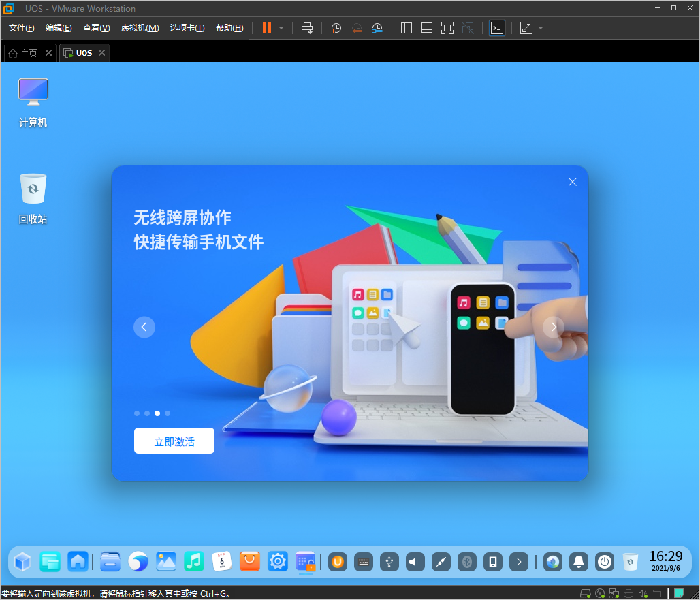Open the snapshot manager icon
Screen dimensions: 700x600
pos(377,28)
